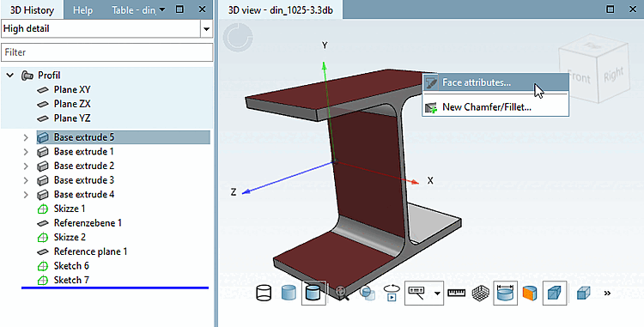The width and height of the screenshot is (644, 327).
Task: Click the play rotation animation icon
Action: (392, 293)
